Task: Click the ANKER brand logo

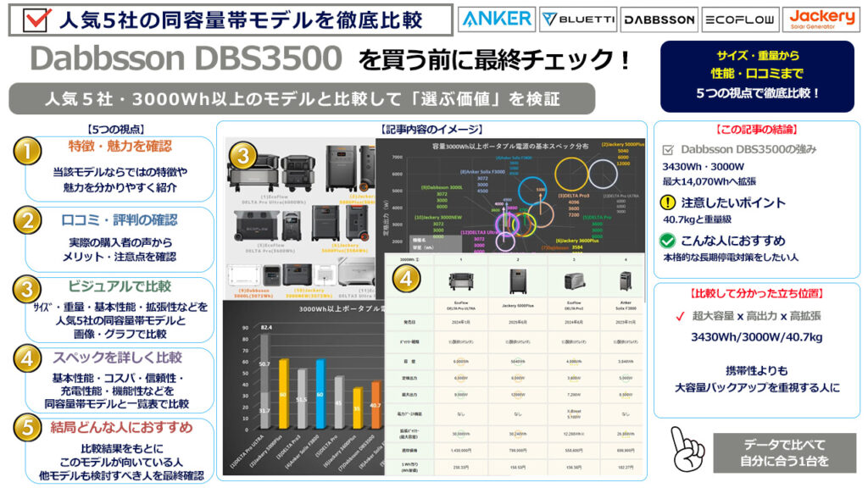Action: pyautogui.click(x=497, y=19)
